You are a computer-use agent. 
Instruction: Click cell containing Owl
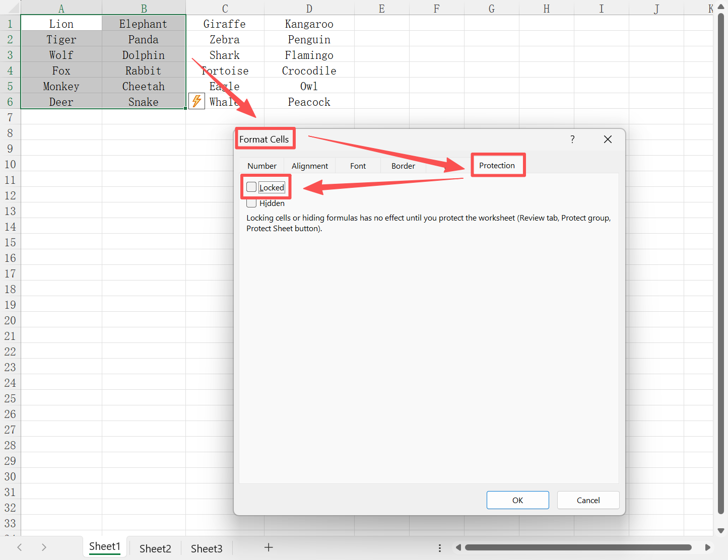[x=309, y=86]
